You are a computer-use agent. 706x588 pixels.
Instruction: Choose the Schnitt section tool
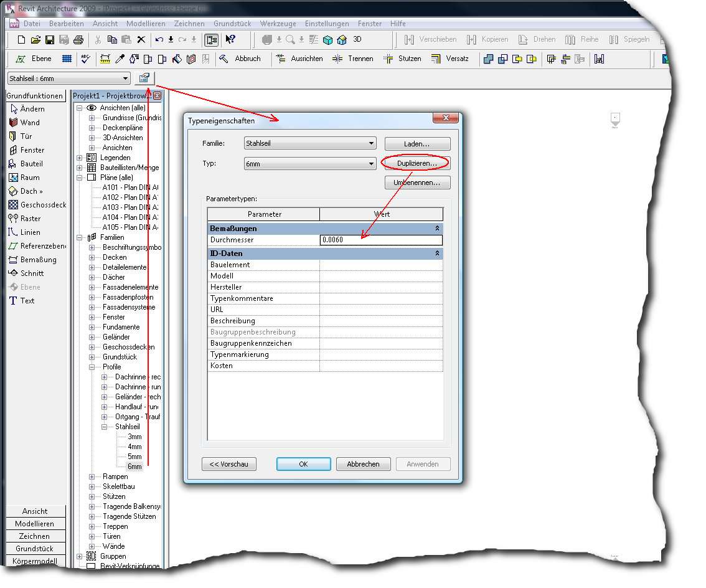pyautogui.click(x=26, y=273)
